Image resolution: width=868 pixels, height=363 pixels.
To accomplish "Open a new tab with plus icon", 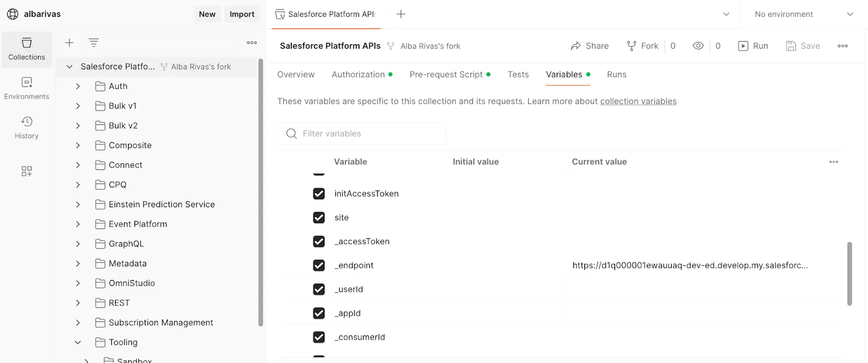I will click(x=401, y=14).
